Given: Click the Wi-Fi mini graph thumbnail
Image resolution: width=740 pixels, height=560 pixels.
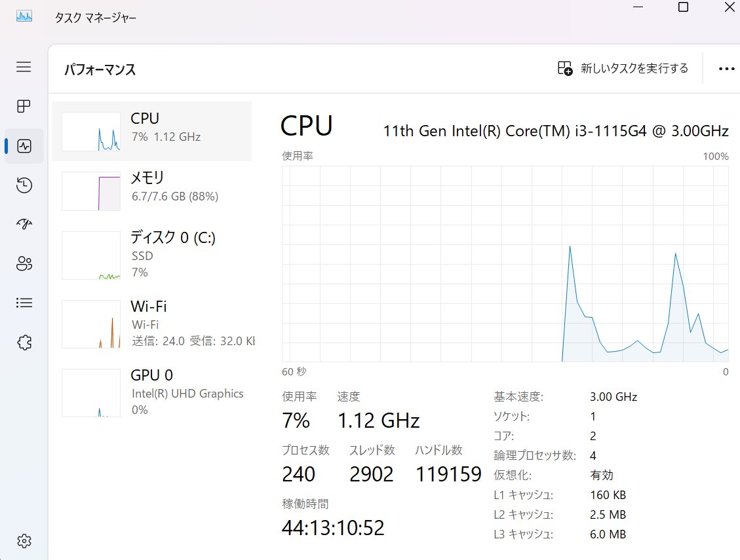Looking at the screenshot, I should point(91,324).
